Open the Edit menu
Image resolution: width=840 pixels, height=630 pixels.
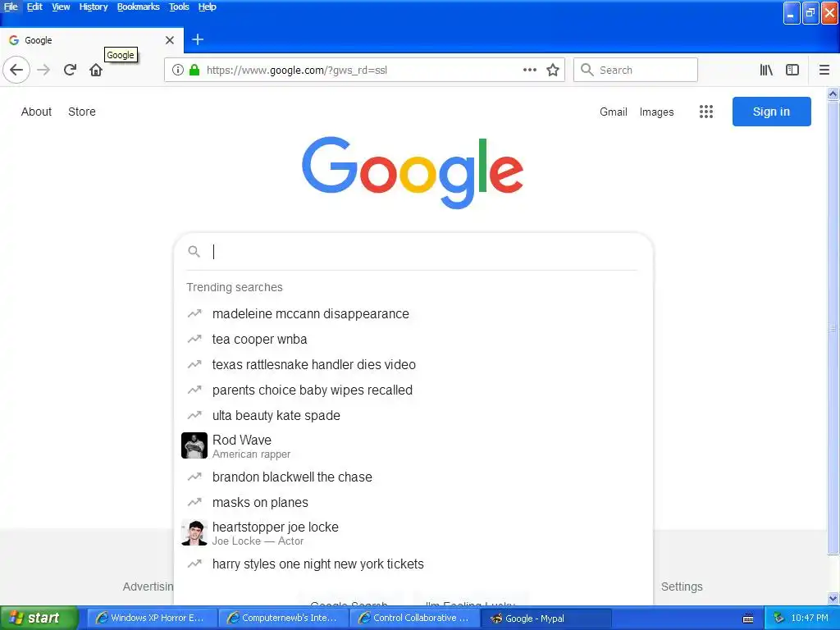pyautogui.click(x=34, y=7)
